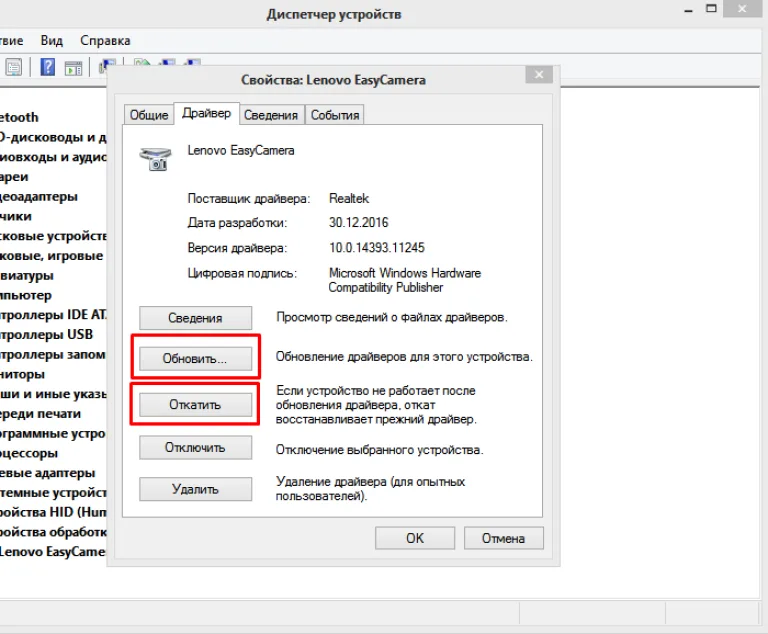The width and height of the screenshot is (768, 634).
Task: Select the устройства обработки tree row
Action: [x=53, y=532]
